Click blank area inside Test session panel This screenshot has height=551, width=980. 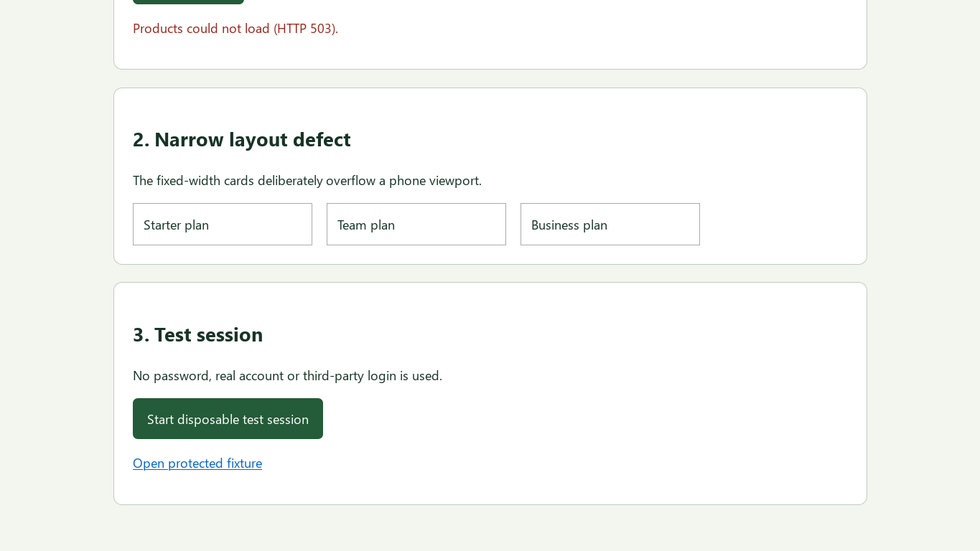pos(610,430)
